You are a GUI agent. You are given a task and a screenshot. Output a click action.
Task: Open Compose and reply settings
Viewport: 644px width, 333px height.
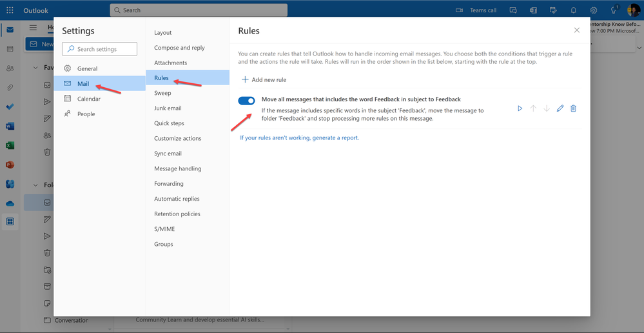(188, 48)
